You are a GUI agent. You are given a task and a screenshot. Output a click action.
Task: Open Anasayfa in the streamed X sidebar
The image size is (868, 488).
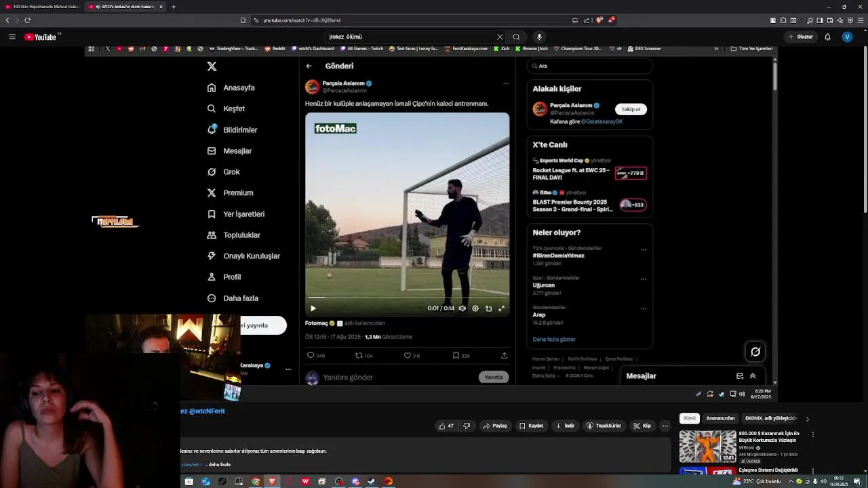click(231, 87)
